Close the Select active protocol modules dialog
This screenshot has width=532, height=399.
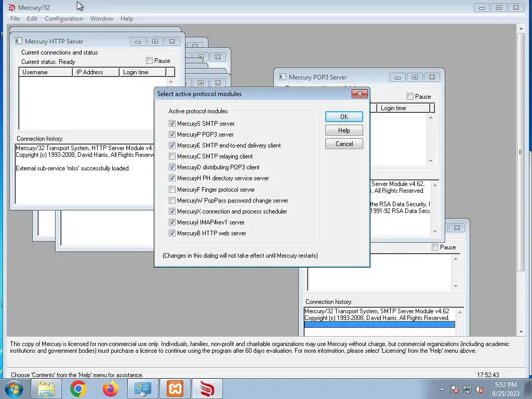[360, 94]
